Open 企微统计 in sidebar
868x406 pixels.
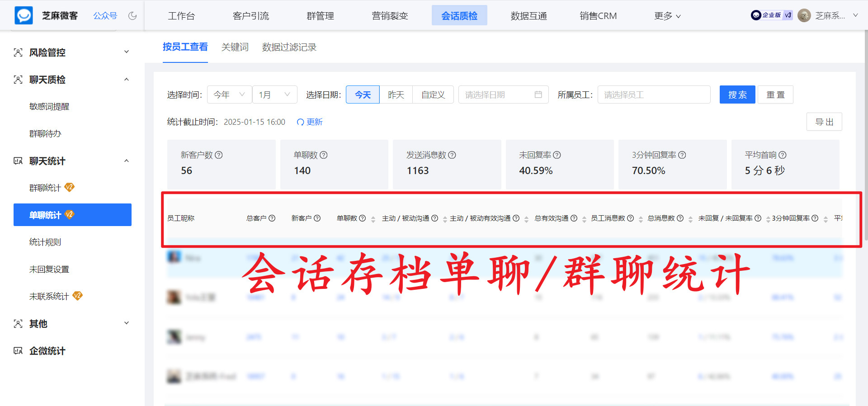[47, 351]
